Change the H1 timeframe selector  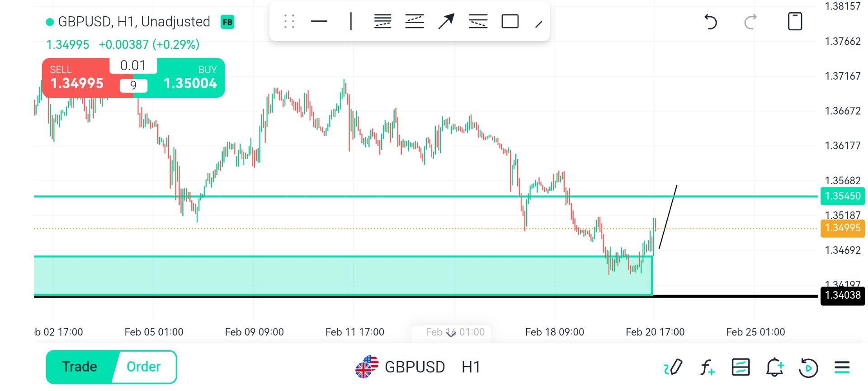[471, 367]
